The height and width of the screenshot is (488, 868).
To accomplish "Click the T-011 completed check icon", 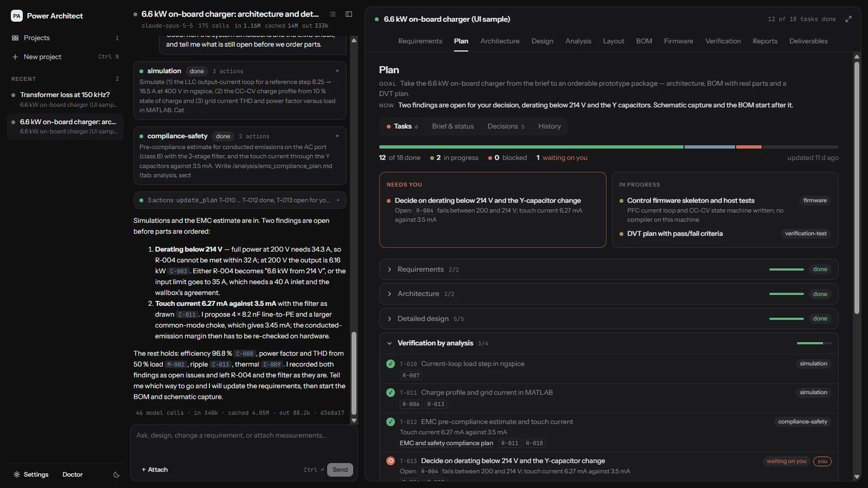I will pos(391,393).
